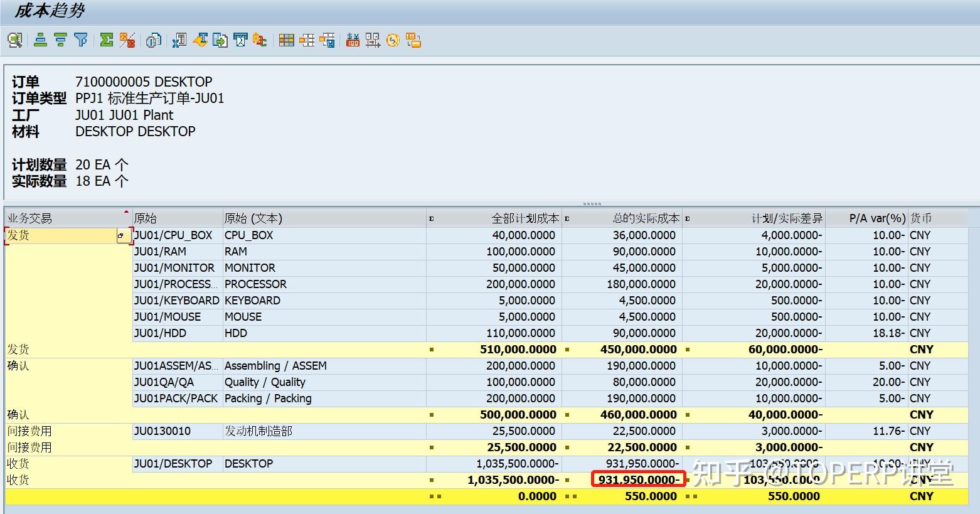
Task: Expand the 发货 subtotal row marker
Action: 432,350
